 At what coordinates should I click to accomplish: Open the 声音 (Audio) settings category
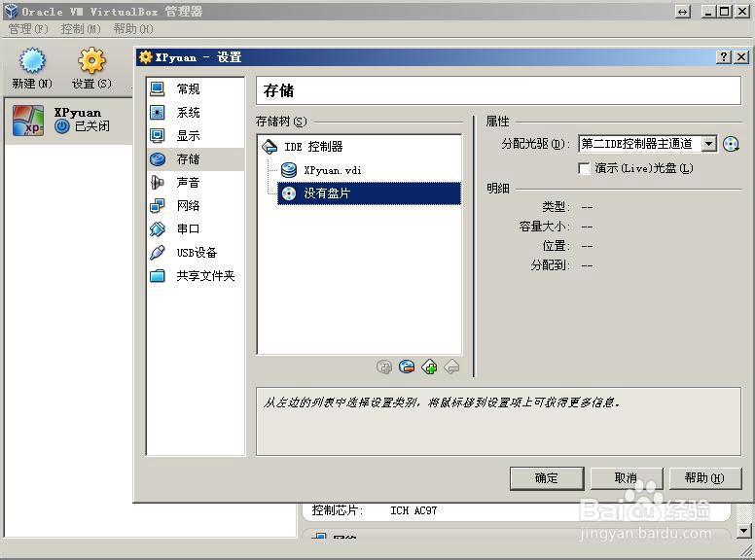coord(195,183)
